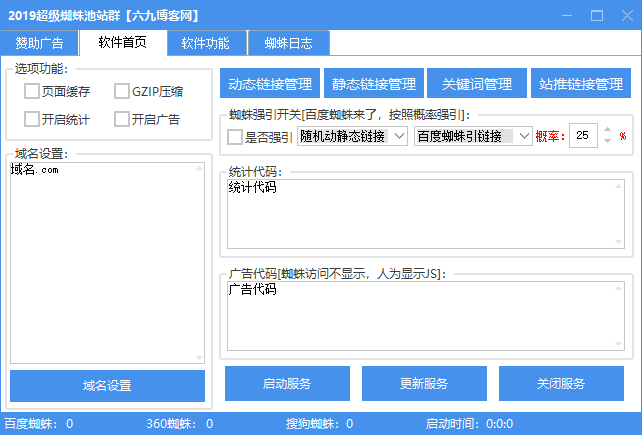Click the 百度蜘蛛 counter in status bar
The image size is (642, 435).
(39, 424)
